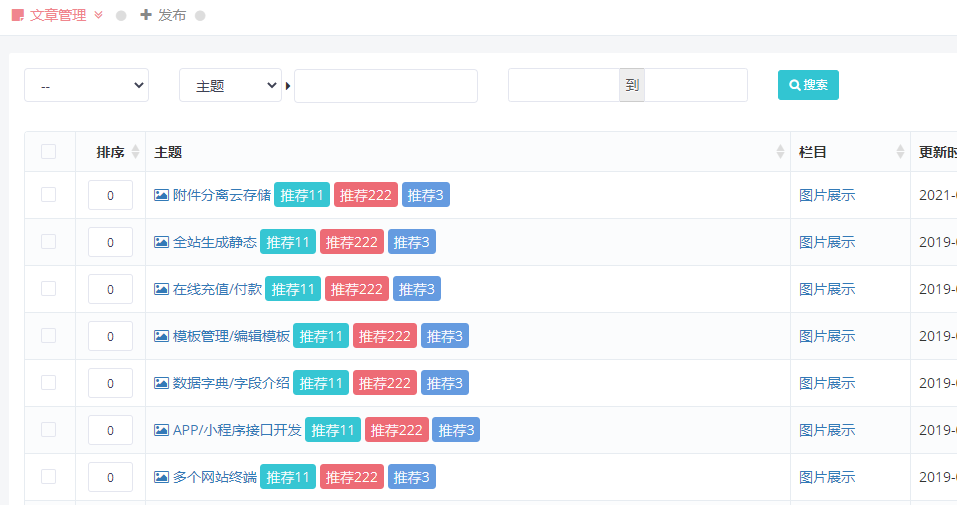Click the keyword input next to 主题 dropdown
957x505 pixels.
point(385,86)
